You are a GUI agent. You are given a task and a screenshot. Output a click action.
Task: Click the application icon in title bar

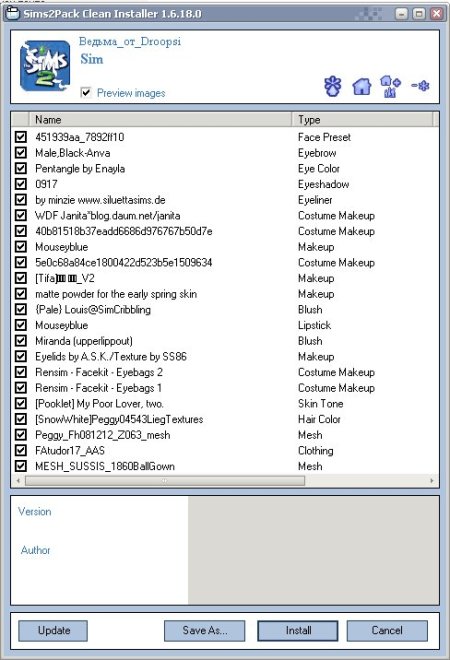(x=12, y=13)
